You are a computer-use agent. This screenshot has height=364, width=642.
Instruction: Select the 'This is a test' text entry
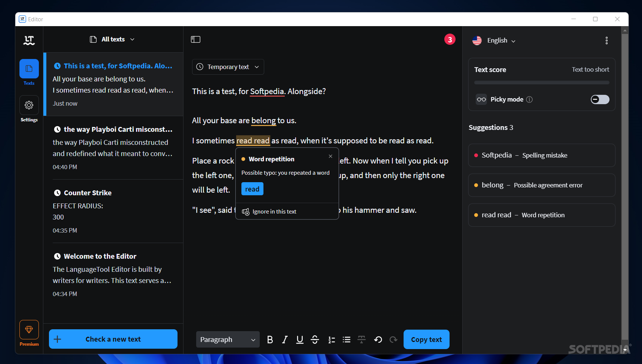tap(113, 84)
